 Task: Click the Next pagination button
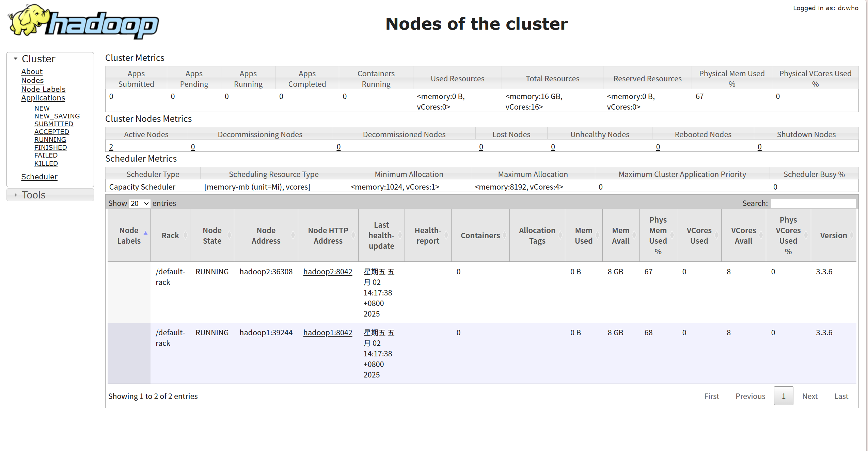coord(810,396)
